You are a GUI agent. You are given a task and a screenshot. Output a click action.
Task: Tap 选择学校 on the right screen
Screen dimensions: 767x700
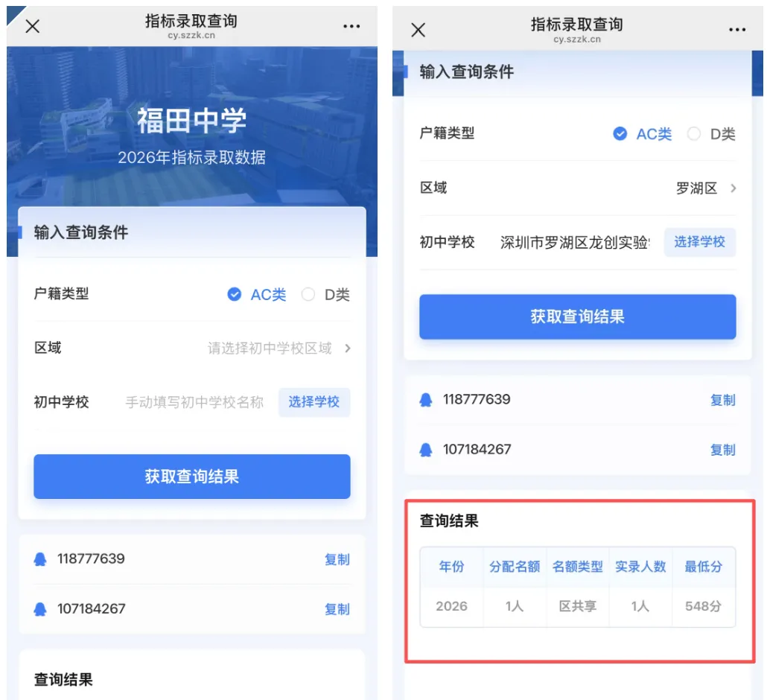coord(699,242)
